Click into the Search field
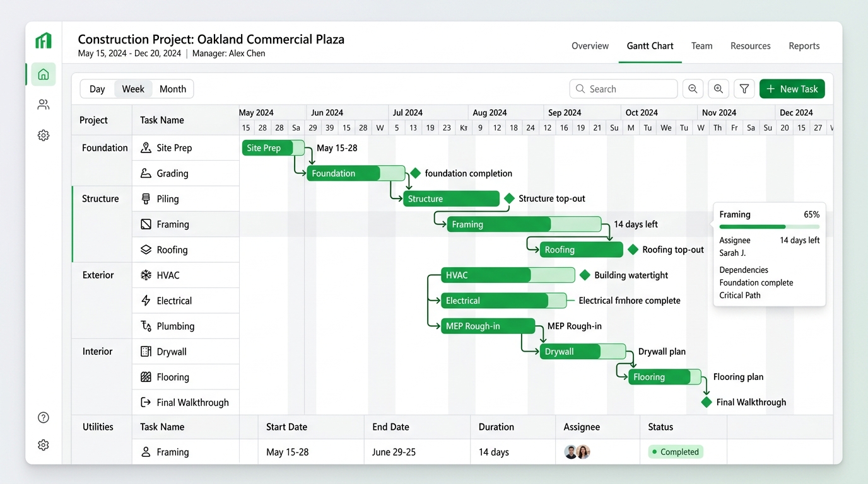 pyautogui.click(x=623, y=89)
